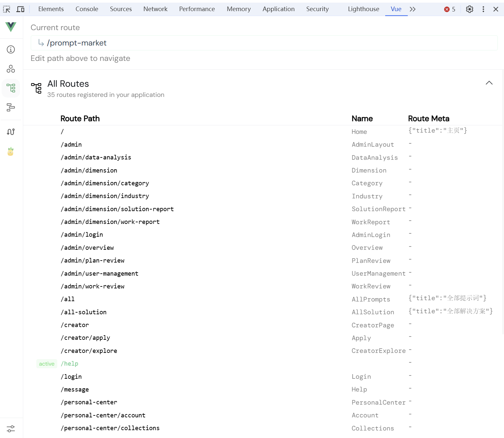Click the CreatorPage route name
The height and width of the screenshot is (438, 504).
pos(373,325)
